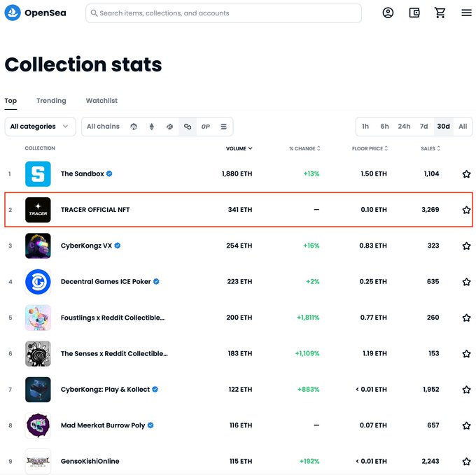Click the OpenSea wordmark text
Viewport: 476px width, 475px height.
tap(45, 13)
